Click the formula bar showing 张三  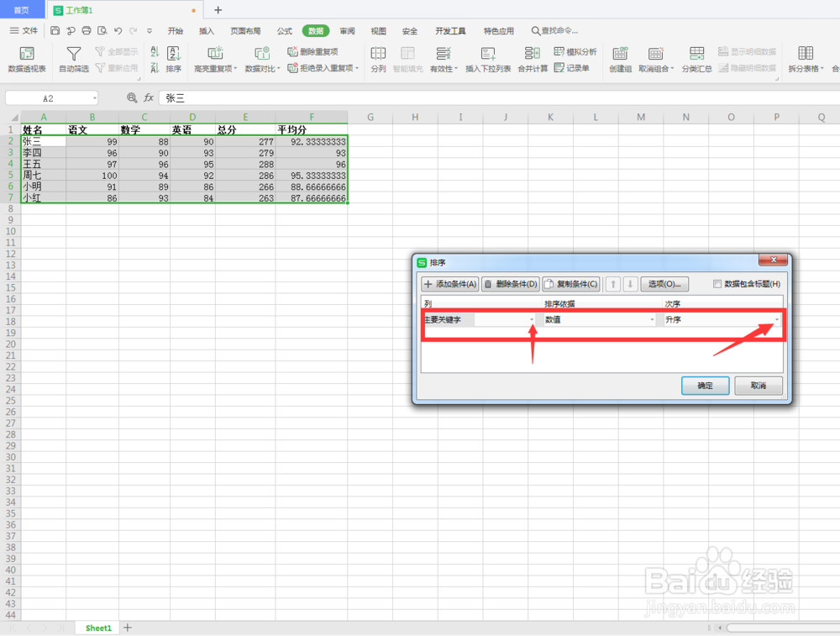click(498, 98)
